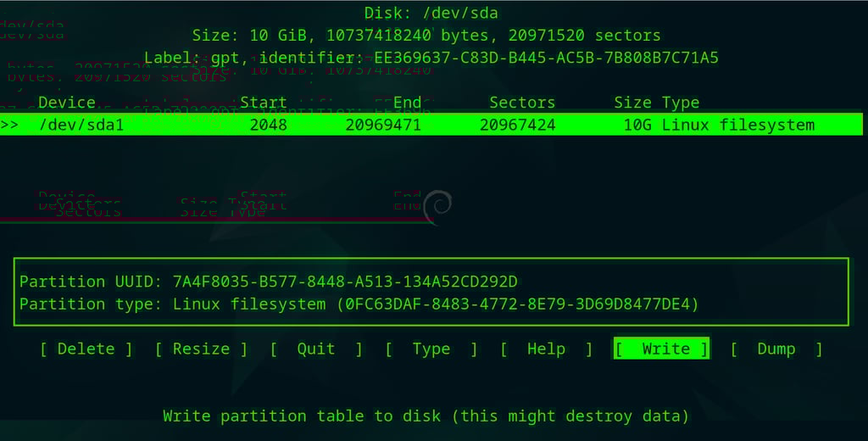Click the Disk: /dev/sda title
868x441 pixels.
[x=431, y=13]
